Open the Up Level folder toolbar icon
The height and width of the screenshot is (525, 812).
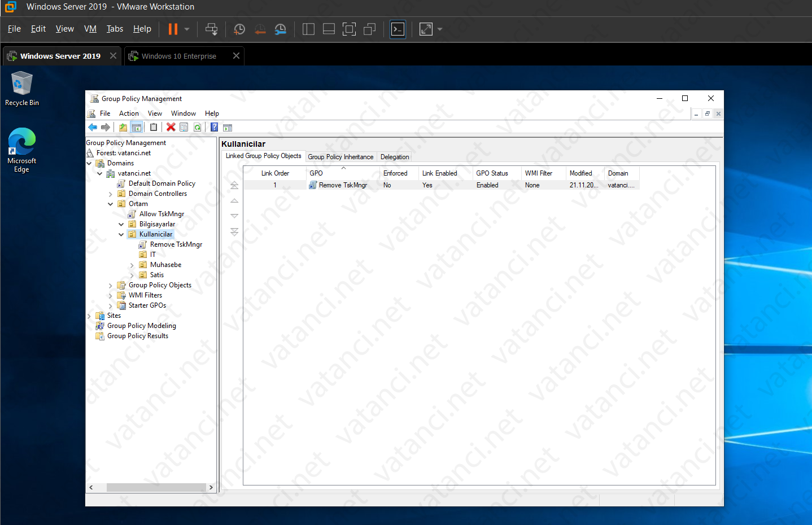123,127
